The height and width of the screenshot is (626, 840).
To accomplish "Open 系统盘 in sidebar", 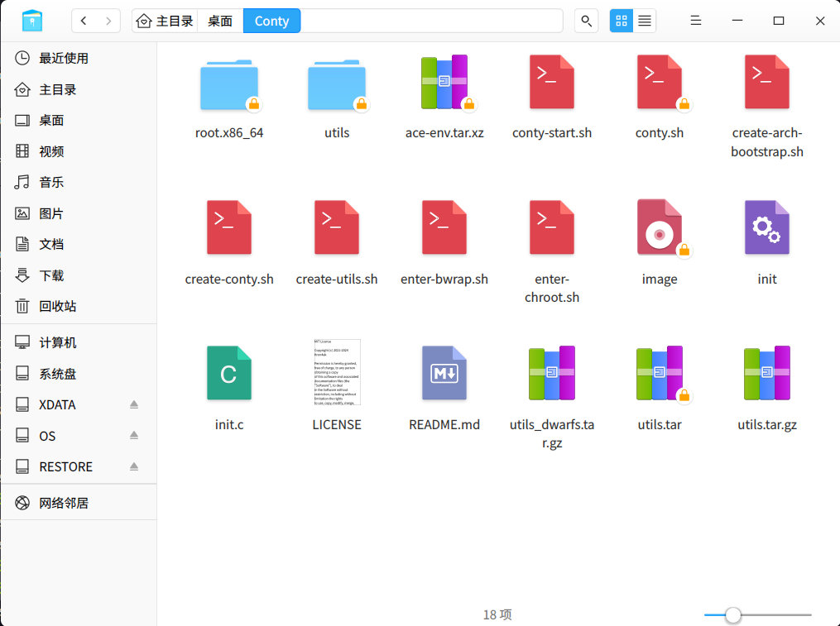I will (x=79, y=374).
